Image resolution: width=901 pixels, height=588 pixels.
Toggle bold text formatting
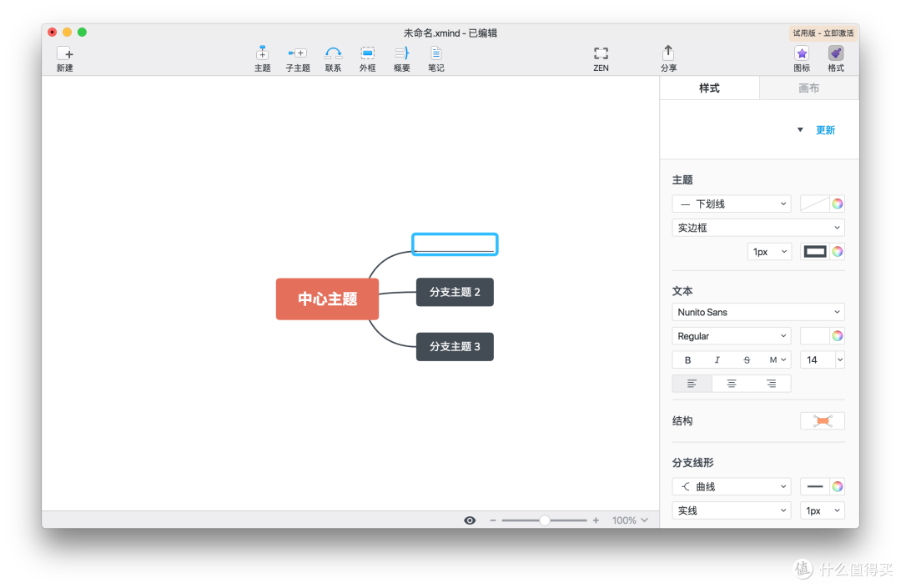(x=687, y=360)
